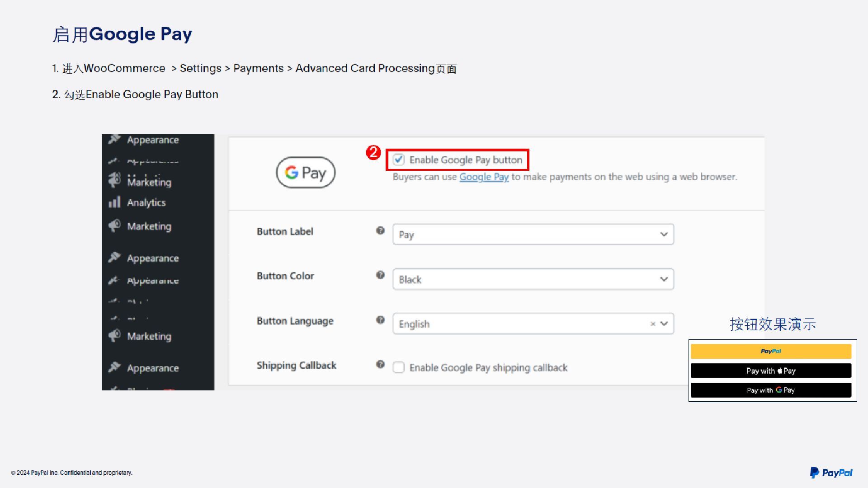Screen dimensions: 868x488
Task: Open the Marketing item directly below Analytics
Action: click(x=149, y=226)
